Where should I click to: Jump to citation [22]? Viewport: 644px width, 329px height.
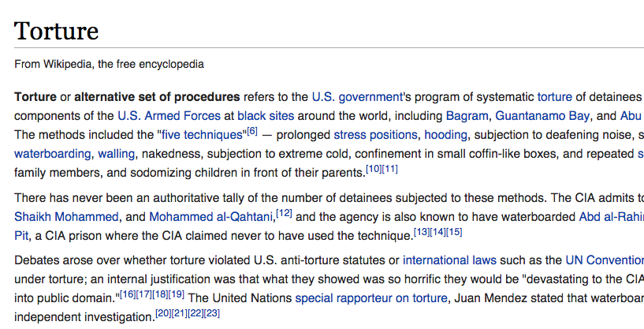click(196, 313)
